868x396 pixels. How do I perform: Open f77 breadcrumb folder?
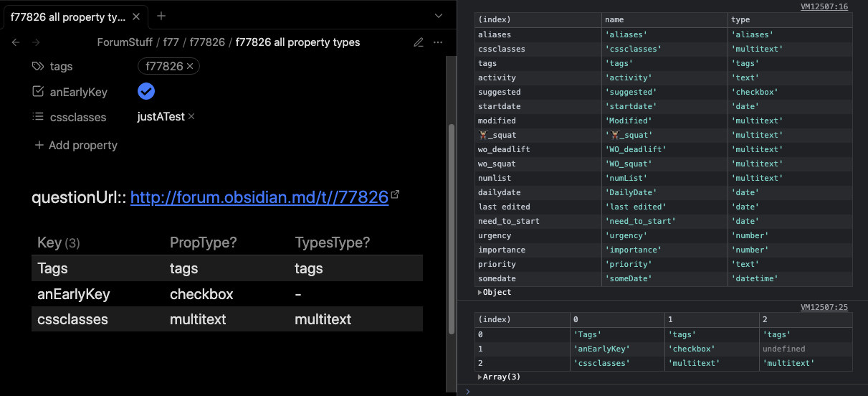171,42
